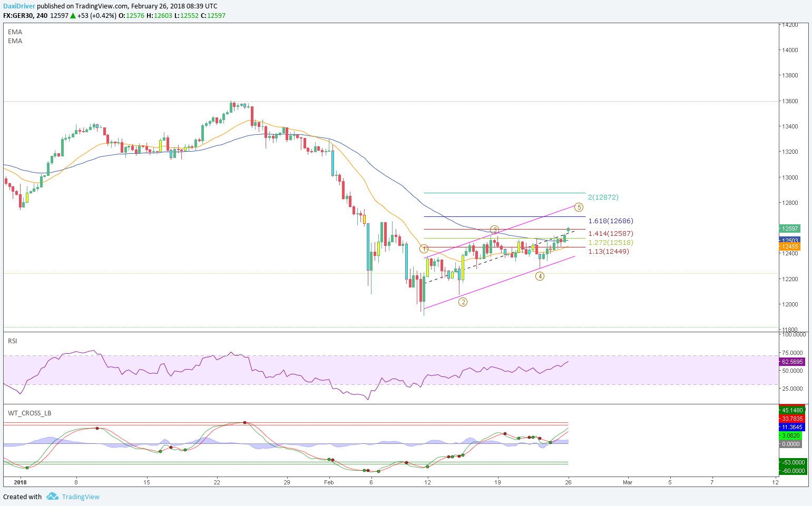Click the WT_CROSS_LB indicator label
The width and height of the screenshot is (812, 506).
pyautogui.click(x=30, y=413)
